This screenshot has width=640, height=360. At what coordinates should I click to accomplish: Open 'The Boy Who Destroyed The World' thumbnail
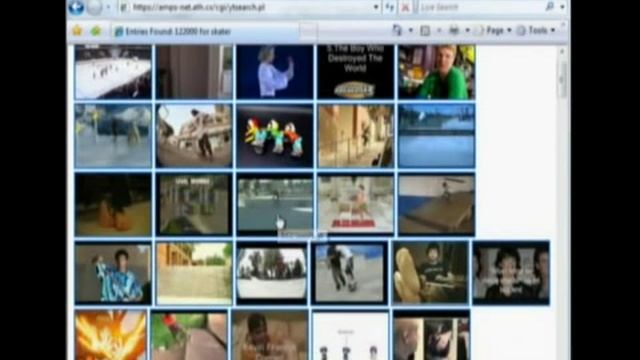pyautogui.click(x=356, y=71)
